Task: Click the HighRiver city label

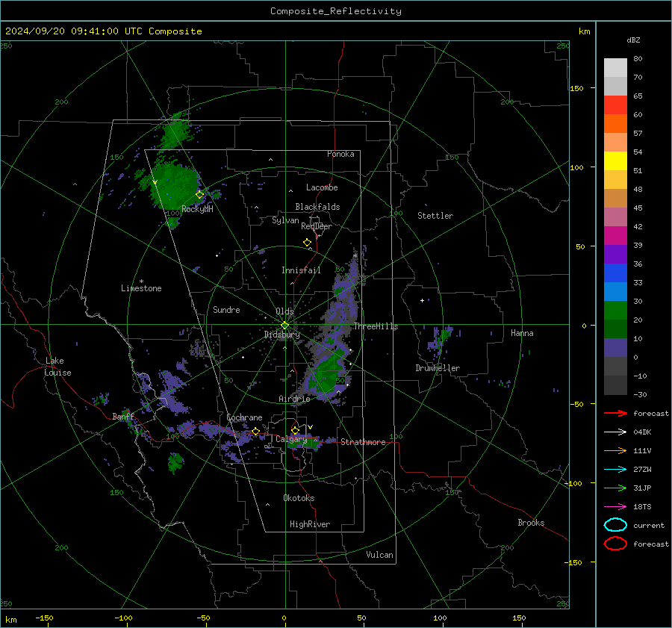Action: click(310, 524)
